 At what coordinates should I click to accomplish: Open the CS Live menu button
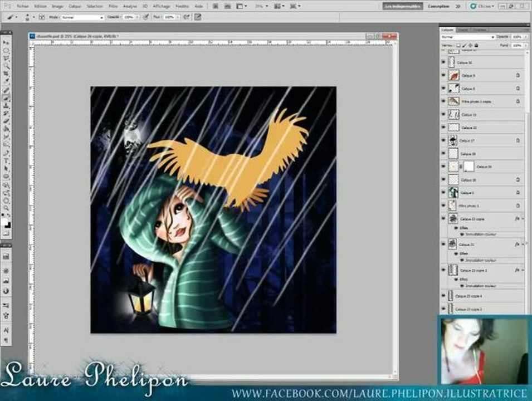click(x=482, y=6)
